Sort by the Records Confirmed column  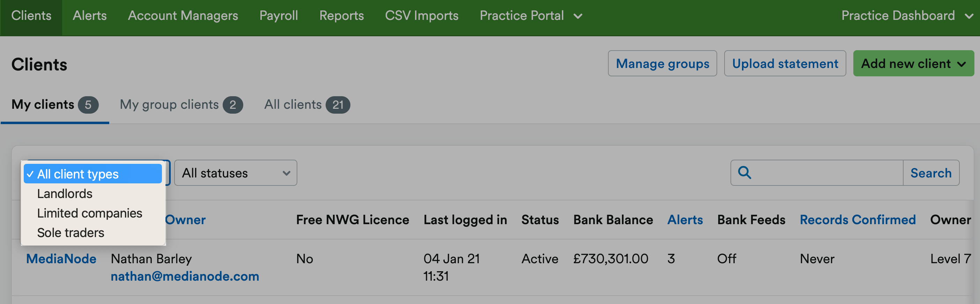[857, 220]
